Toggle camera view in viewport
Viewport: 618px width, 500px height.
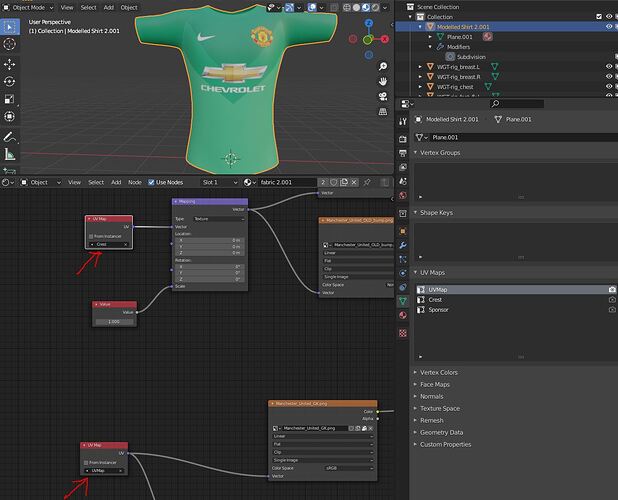[x=383, y=97]
